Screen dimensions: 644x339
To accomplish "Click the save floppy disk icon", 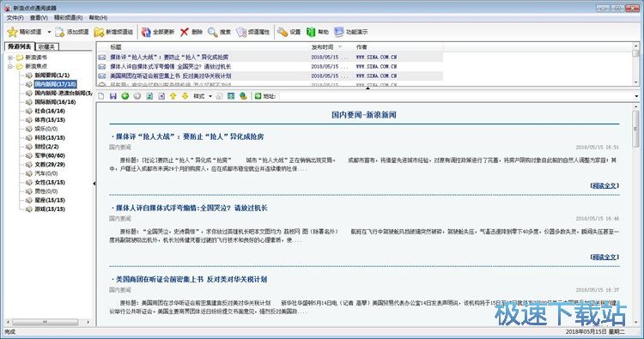I will (113, 96).
